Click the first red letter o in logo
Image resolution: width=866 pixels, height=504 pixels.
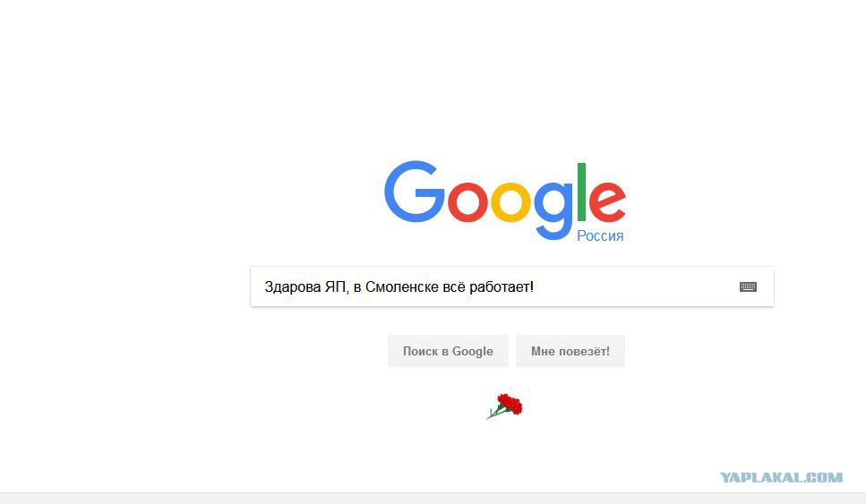pyautogui.click(x=467, y=201)
